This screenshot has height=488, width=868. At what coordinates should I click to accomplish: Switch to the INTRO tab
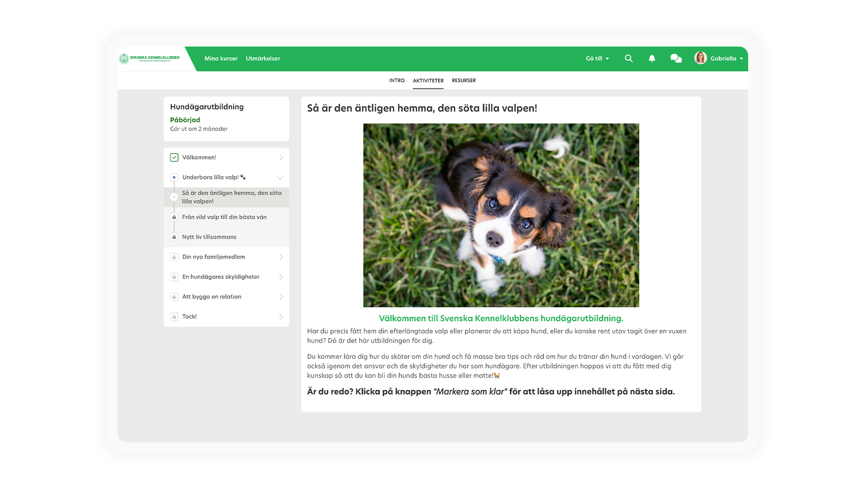pos(396,80)
